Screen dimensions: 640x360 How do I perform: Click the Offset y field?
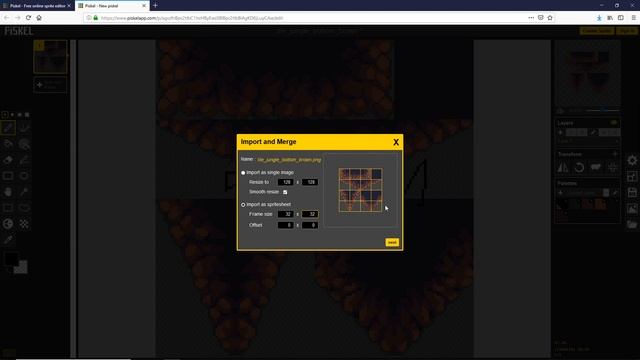(310, 225)
